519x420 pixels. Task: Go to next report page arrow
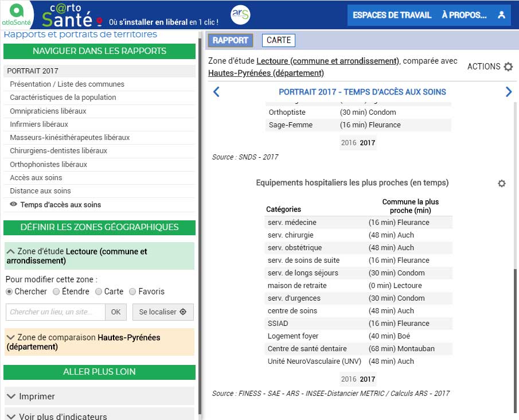[x=509, y=92]
